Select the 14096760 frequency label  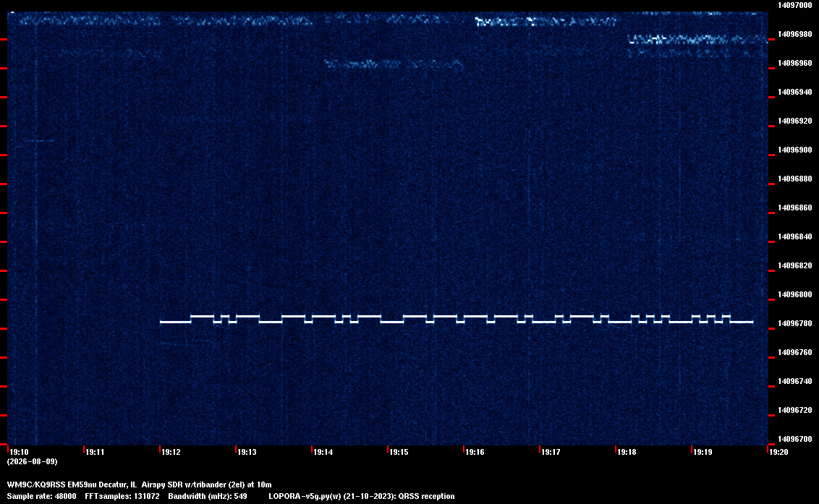point(795,352)
